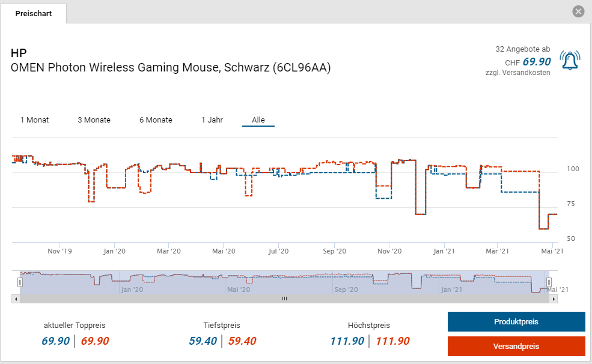Select the Alle time range
The width and height of the screenshot is (592, 364).
click(258, 120)
